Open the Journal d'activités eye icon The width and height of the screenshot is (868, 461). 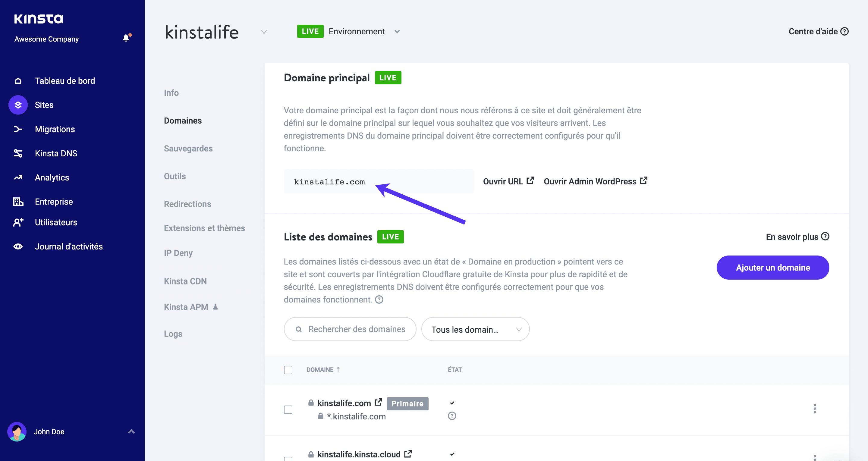[18, 247]
